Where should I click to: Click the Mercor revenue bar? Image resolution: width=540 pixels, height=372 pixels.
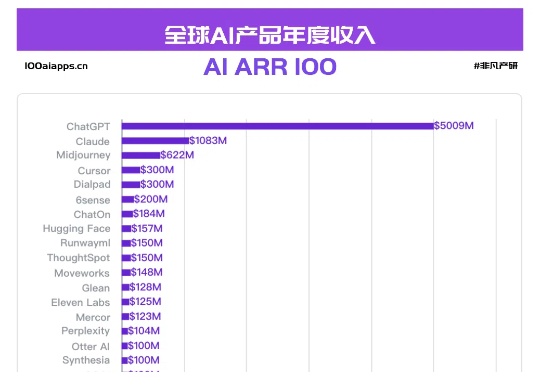tap(126, 316)
